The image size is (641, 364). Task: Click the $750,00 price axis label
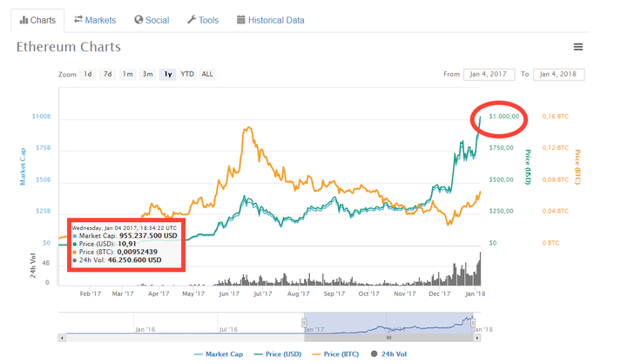tap(501, 148)
